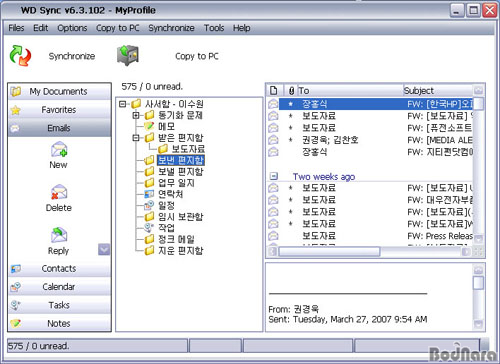Image resolution: width=500 pixels, height=364 pixels.
Task: Click the 일정 calendar folder icon
Action: pos(149,205)
